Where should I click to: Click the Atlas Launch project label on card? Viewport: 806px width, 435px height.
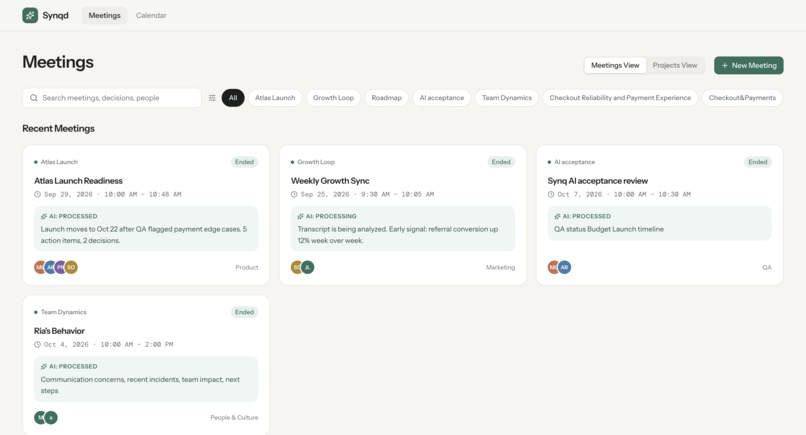click(x=59, y=162)
